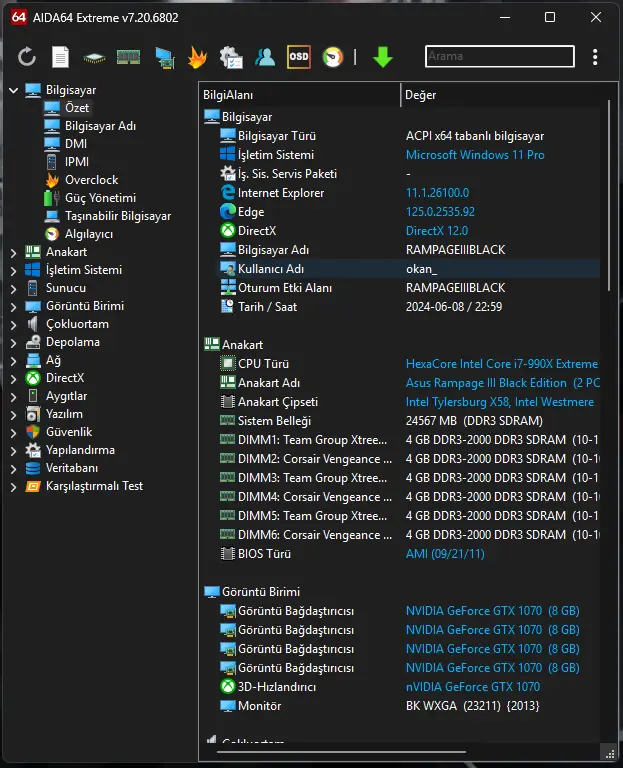Image resolution: width=623 pixels, height=768 pixels.
Task: Click the vertical scrollbar of the details pane
Action: [609, 195]
